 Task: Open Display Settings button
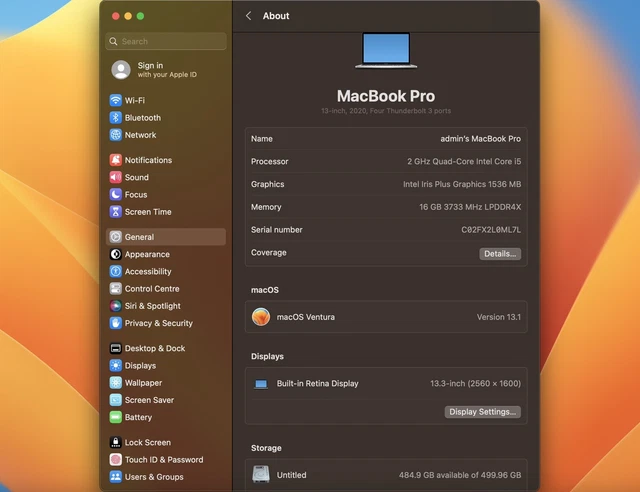click(482, 412)
